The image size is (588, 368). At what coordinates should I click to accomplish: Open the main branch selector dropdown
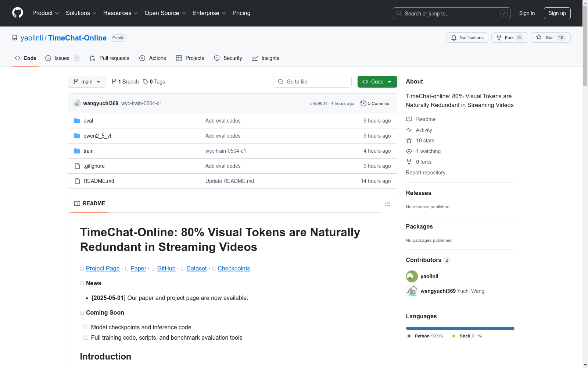(x=87, y=82)
